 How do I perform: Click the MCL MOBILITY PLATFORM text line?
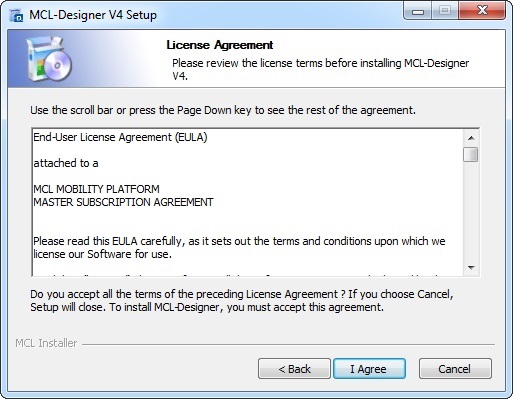[x=96, y=189]
